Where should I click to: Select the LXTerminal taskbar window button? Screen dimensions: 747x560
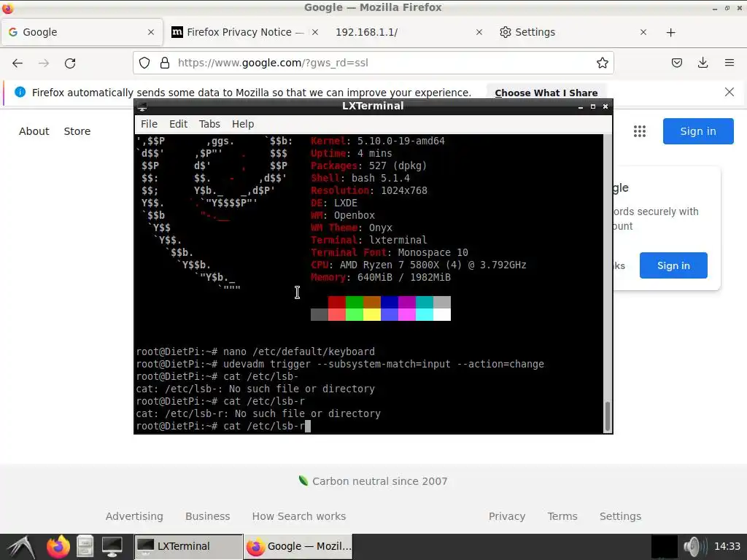pyautogui.click(x=188, y=546)
